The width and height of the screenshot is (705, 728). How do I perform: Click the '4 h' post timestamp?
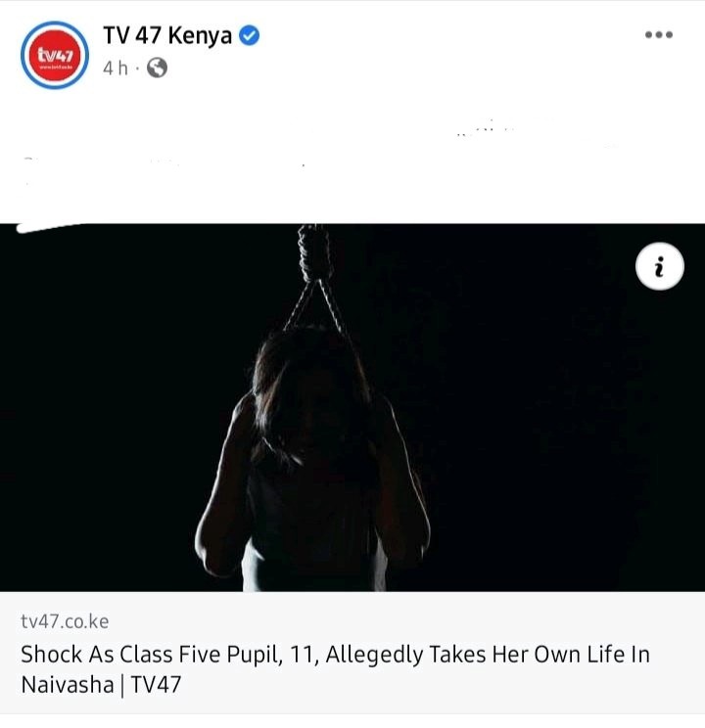coord(116,68)
